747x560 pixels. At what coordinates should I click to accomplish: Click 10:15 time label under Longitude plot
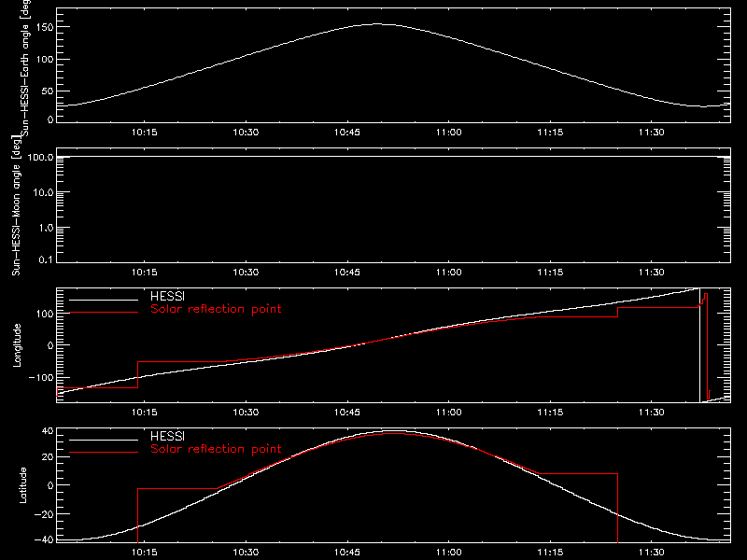[x=145, y=413]
